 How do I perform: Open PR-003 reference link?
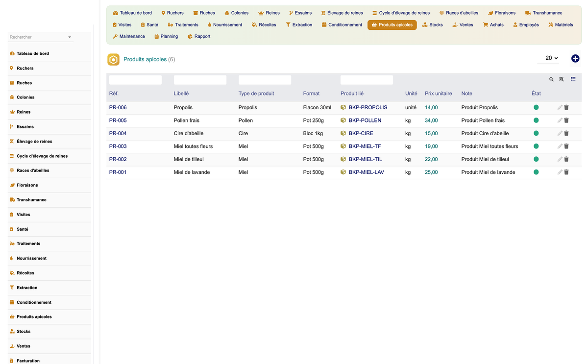(118, 146)
